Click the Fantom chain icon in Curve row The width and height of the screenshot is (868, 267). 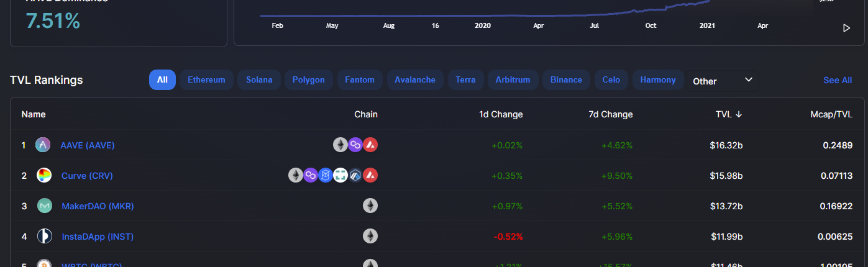tap(326, 176)
